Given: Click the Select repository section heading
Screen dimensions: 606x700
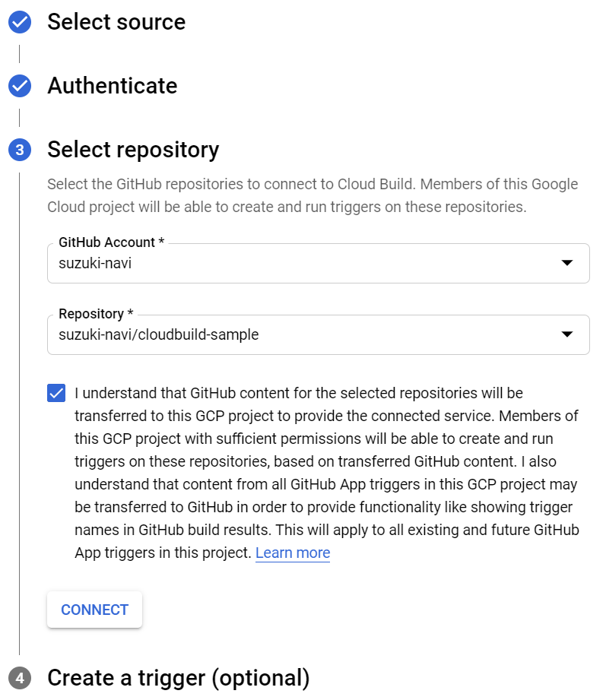Looking at the screenshot, I should [132, 150].
